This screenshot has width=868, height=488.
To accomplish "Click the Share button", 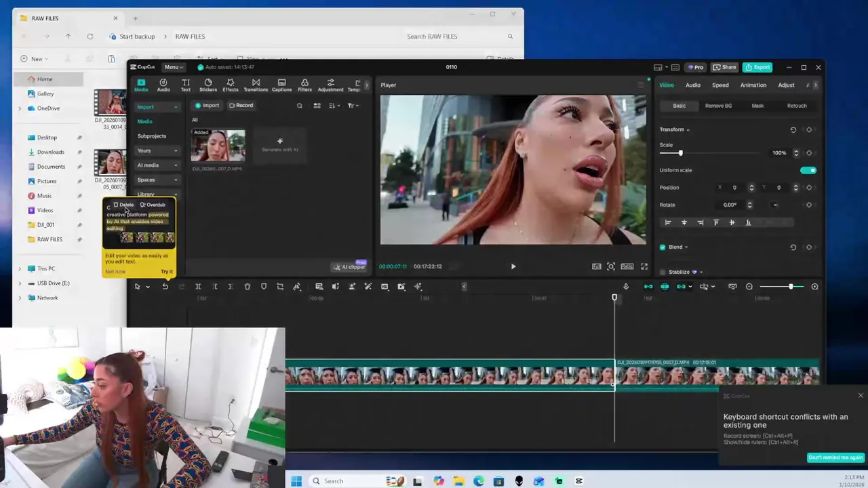I will [725, 67].
